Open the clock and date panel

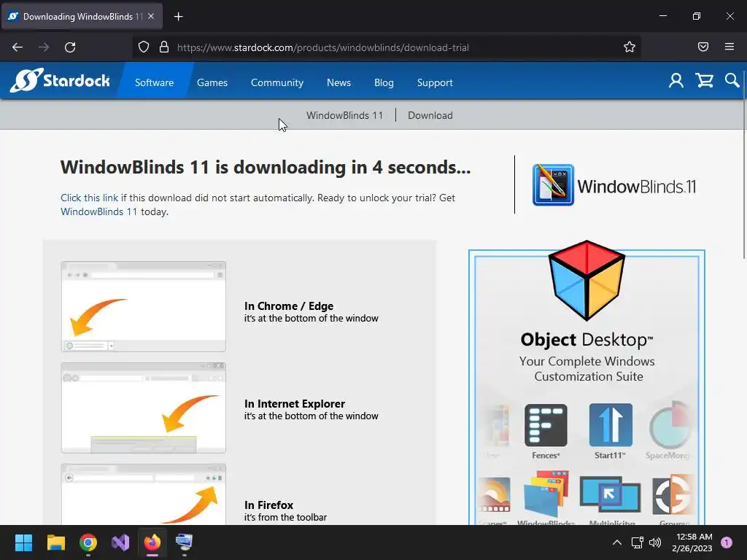pos(692,542)
